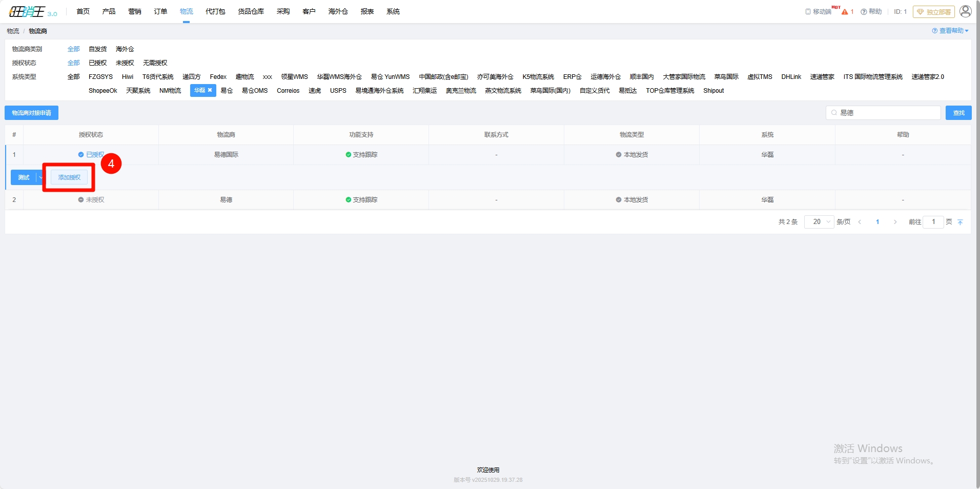Click the 帮助 help question icon
This screenshot has height=489, width=980.
pyautogui.click(x=864, y=12)
